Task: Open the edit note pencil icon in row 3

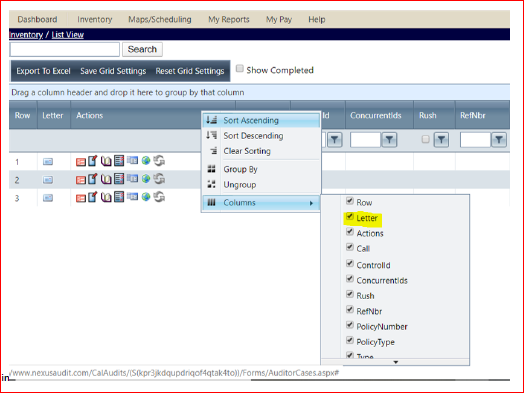Action: pyautogui.click(x=93, y=197)
